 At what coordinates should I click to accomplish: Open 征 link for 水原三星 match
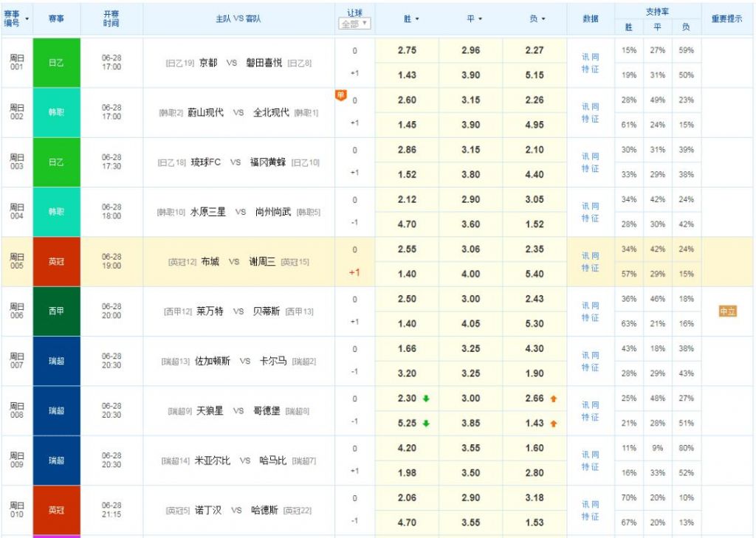click(596, 218)
